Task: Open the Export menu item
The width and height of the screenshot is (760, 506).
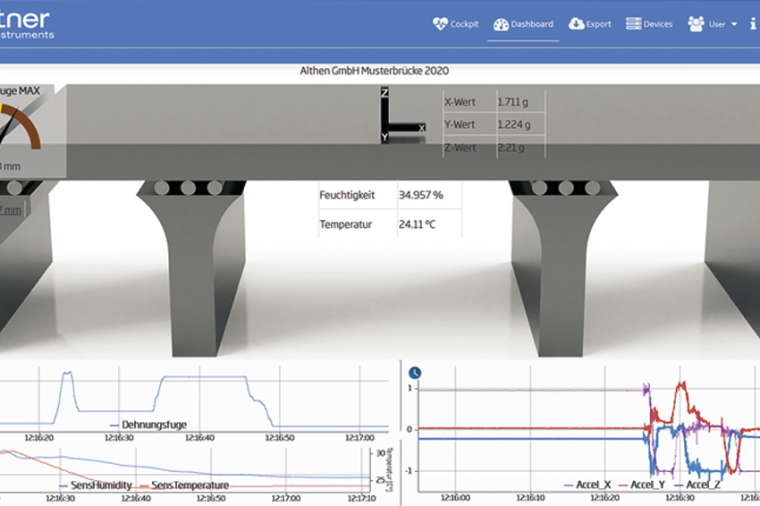Action: (x=598, y=23)
